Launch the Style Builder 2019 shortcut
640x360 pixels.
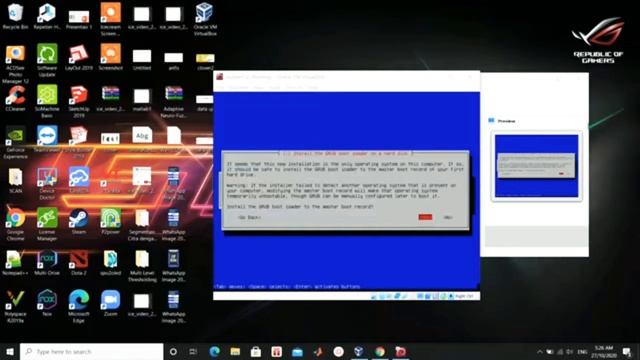[x=79, y=142]
